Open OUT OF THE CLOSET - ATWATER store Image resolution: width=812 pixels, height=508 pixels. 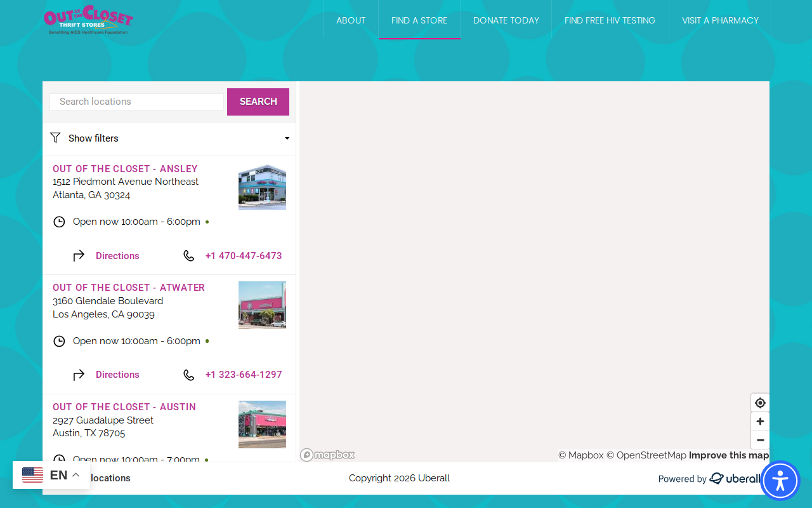(x=129, y=288)
